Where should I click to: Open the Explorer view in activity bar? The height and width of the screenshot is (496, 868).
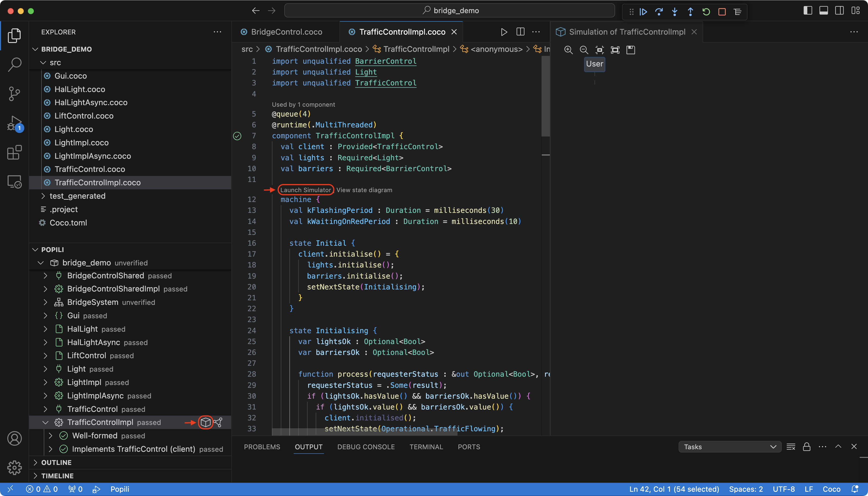14,35
